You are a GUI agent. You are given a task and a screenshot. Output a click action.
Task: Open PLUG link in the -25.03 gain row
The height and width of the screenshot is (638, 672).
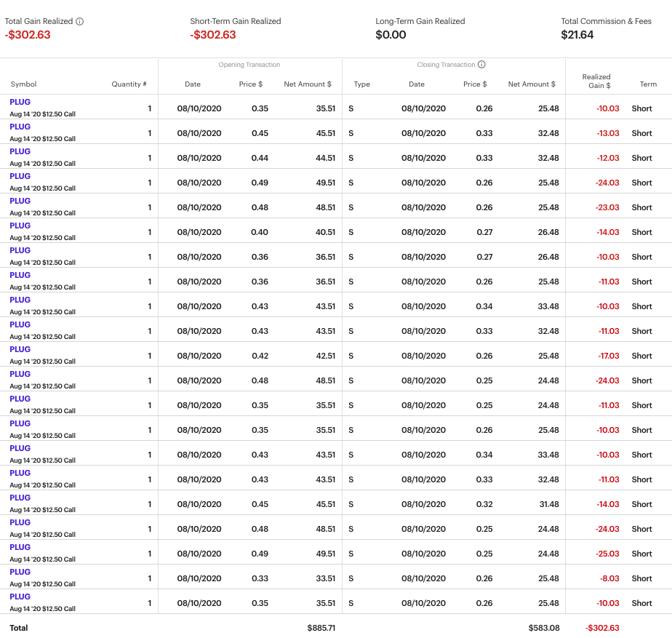[20, 547]
